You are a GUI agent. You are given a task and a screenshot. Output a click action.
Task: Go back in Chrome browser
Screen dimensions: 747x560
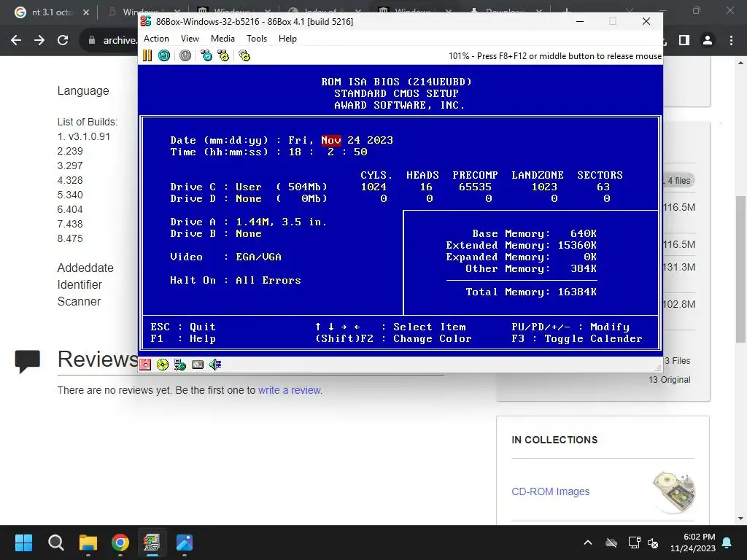point(16,41)
